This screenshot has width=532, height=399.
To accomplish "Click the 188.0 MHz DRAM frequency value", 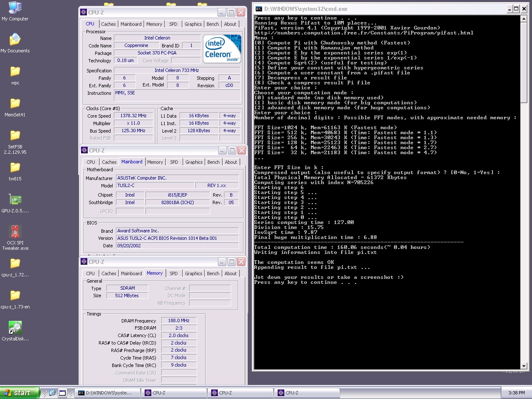I will coord(179,320).
